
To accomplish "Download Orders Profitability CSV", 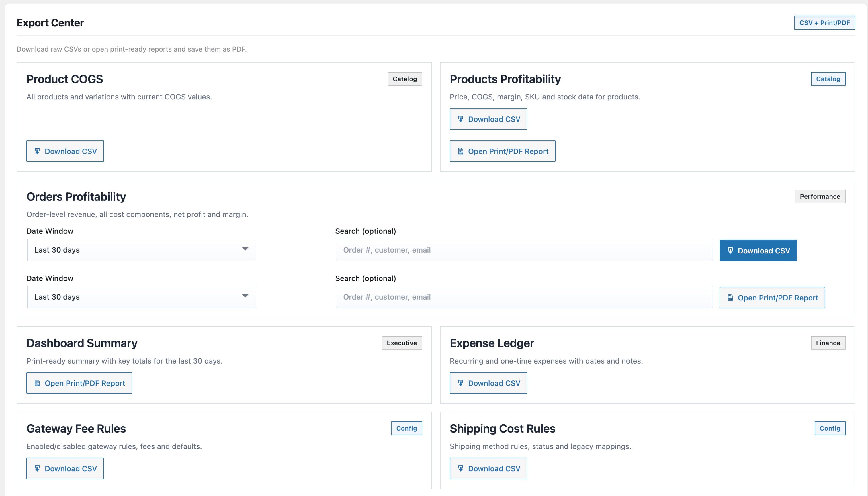I will pos(758,250).
